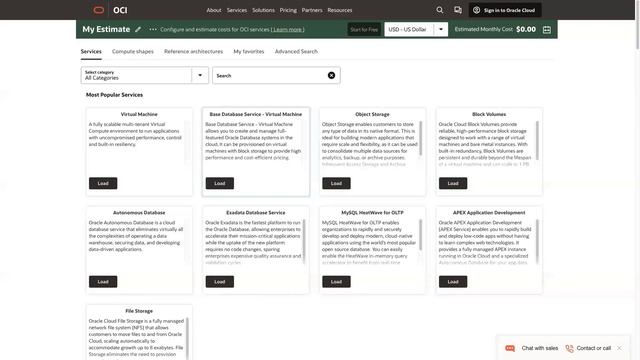Open the Pricing menu
The image size is (640, 360).
[x=288, y=10]
